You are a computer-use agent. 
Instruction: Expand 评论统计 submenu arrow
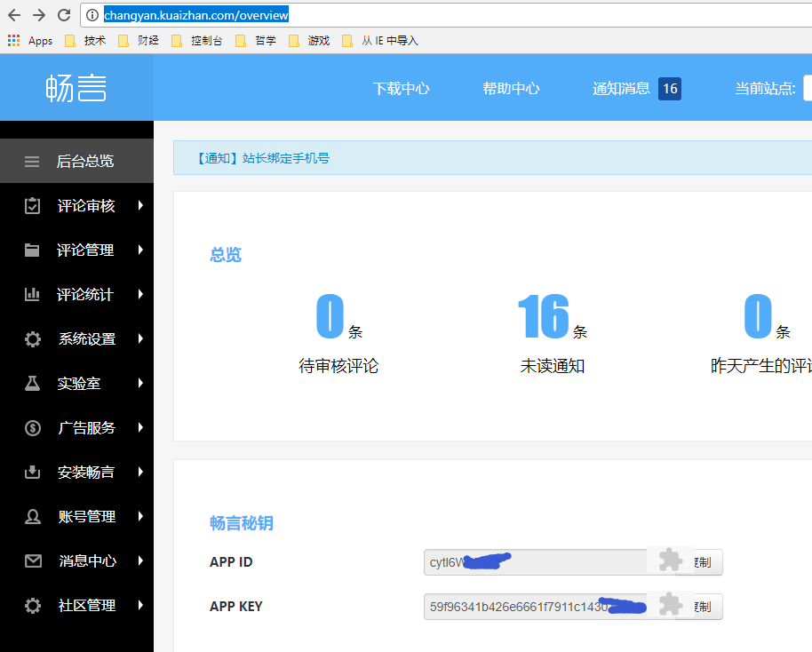(140, 294)
